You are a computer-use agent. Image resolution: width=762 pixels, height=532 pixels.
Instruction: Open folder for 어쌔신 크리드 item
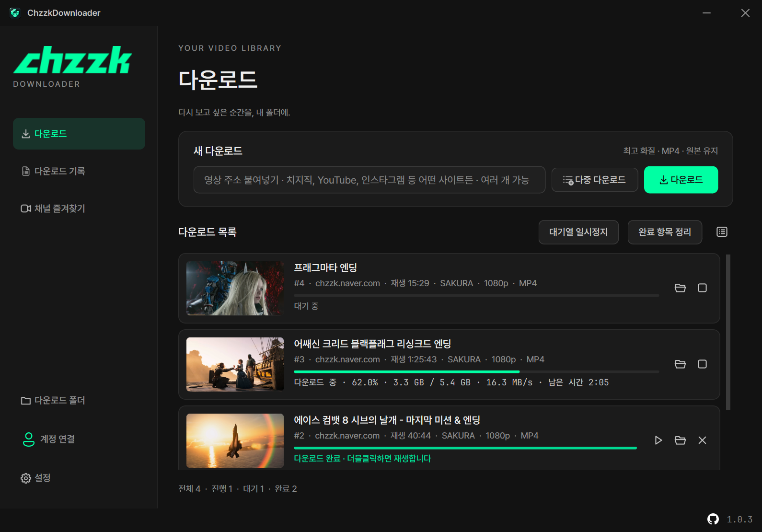coord(680,364)
